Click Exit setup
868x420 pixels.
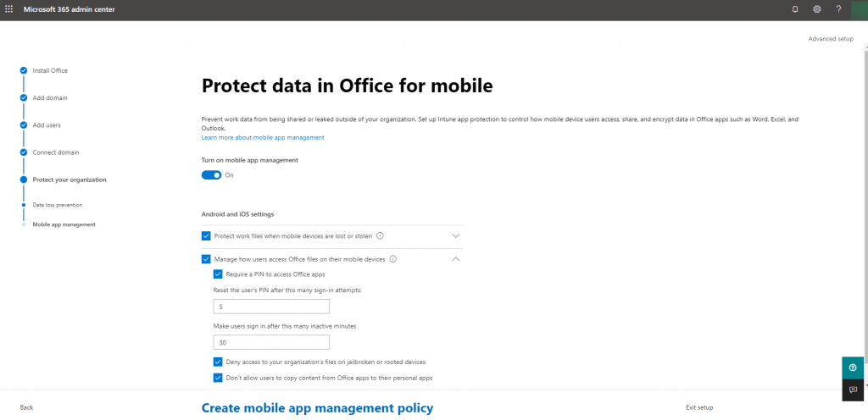click(x=699, y=407)
